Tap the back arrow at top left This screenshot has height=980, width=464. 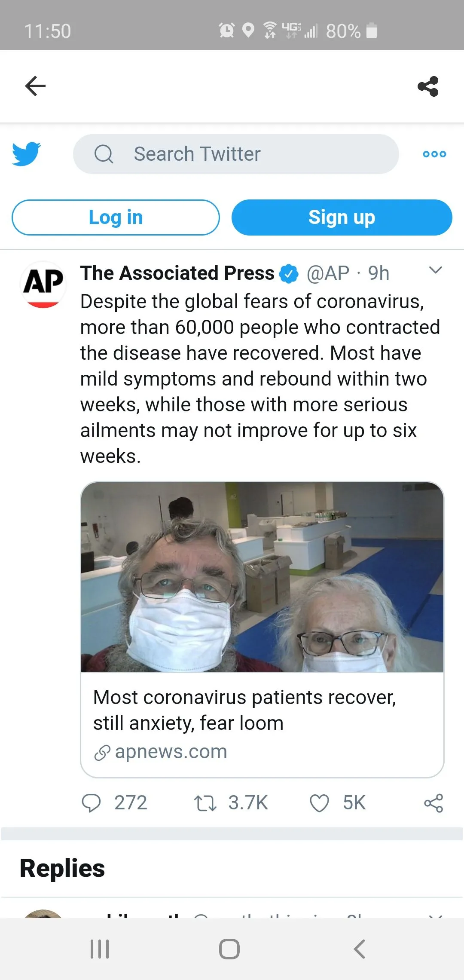[x=35, y=86]
